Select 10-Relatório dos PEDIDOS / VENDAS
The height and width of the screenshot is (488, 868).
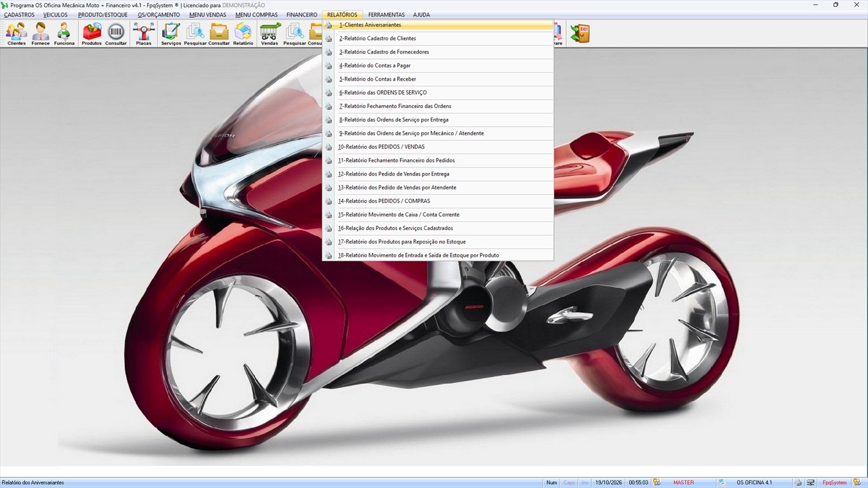[438, 147]
